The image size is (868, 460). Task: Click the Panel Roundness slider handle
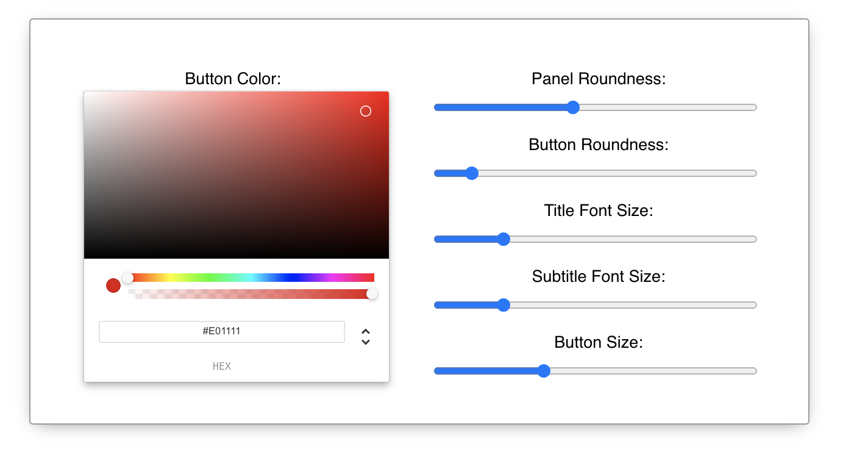[573, 107]
